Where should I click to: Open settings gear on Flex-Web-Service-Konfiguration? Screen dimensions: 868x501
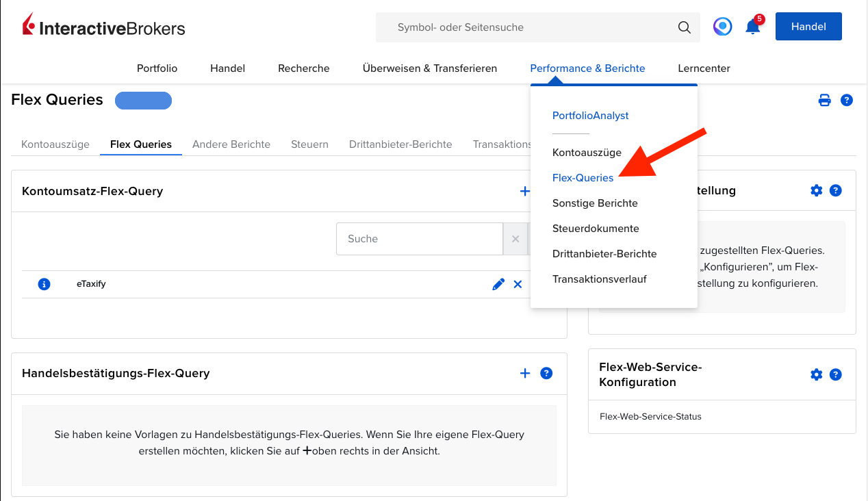coord(816,374)
